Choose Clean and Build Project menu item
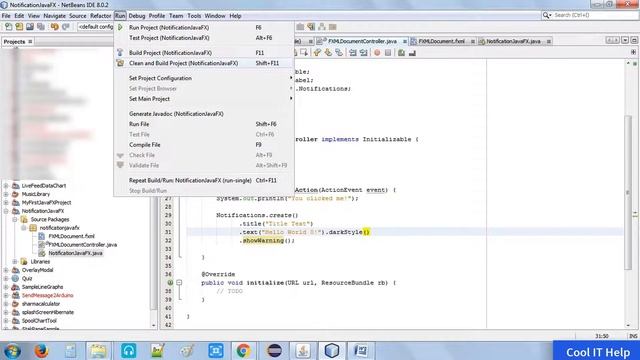 [203, 63]
